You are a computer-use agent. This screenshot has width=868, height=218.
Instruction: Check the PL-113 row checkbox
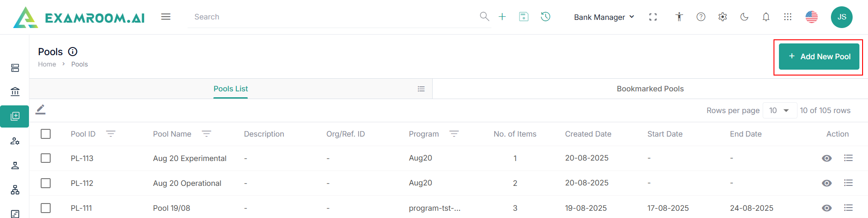(x=46, y=158)
